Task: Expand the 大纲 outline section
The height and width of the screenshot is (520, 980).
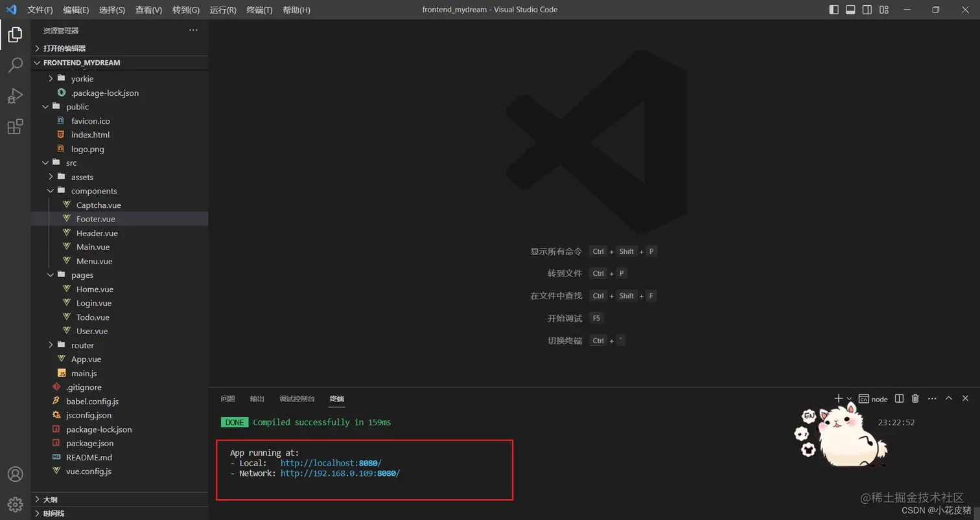Action: pos(120,500)
